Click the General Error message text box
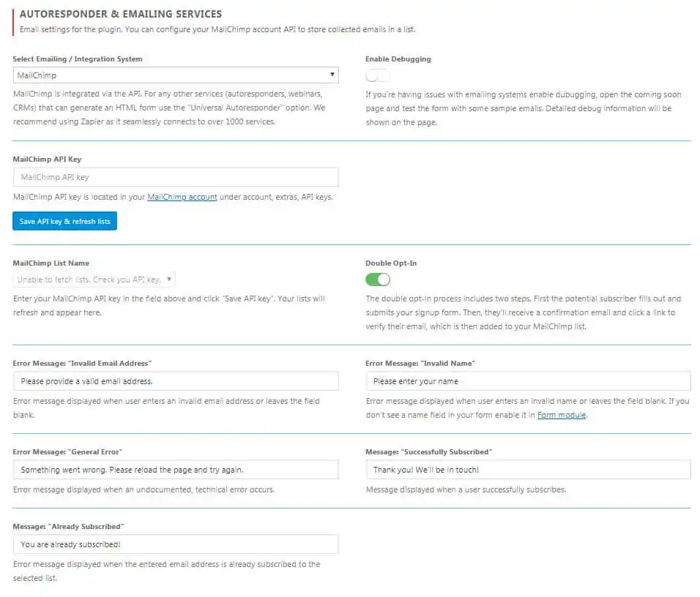The height and width of the screenshot is (597, 700). point(176,469)
